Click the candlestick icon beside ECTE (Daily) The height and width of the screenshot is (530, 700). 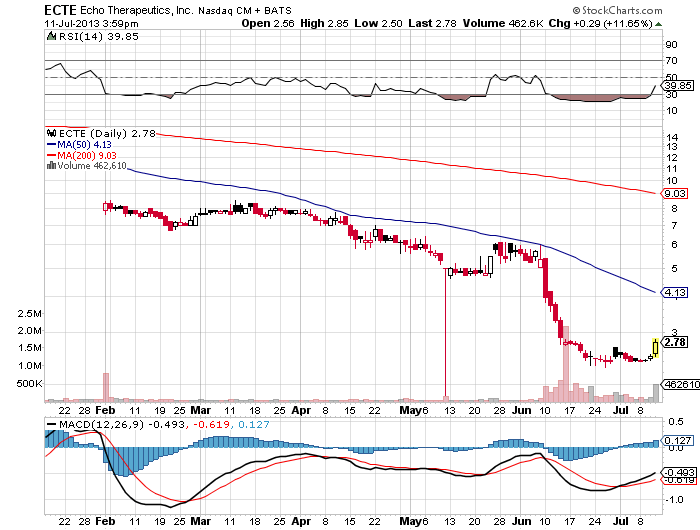pos(51,133)
